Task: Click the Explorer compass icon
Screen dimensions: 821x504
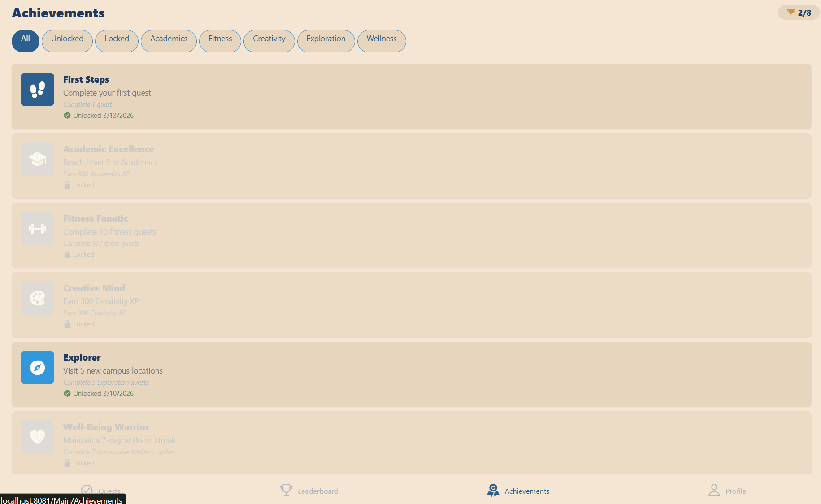Action: pos(37,368)
